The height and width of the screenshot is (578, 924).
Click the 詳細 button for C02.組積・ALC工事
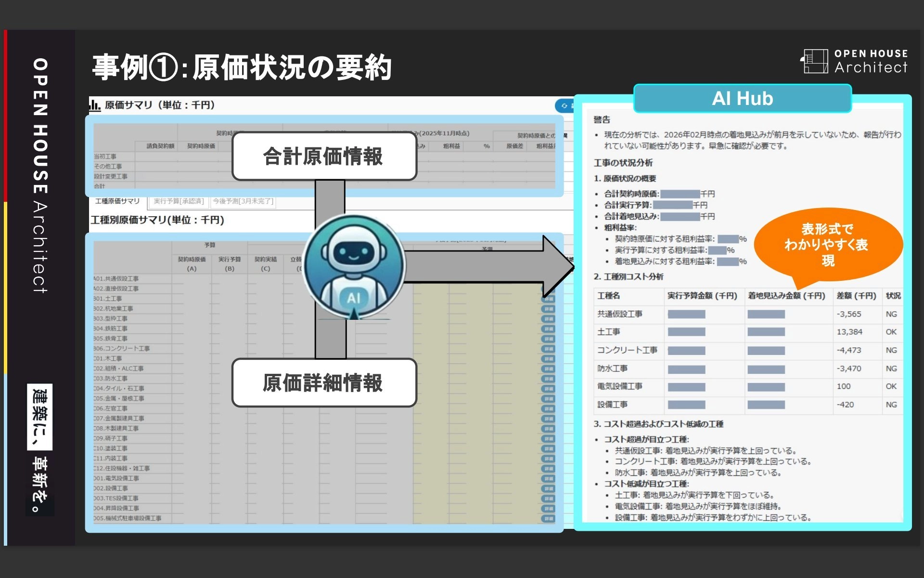[x=548, y=369]
